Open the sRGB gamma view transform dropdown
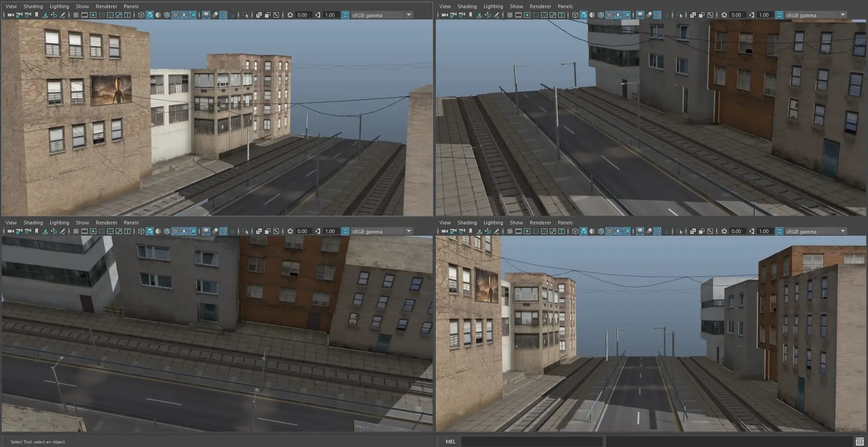The width and height of the screenshot is (868, 447). tap(409, 15)
